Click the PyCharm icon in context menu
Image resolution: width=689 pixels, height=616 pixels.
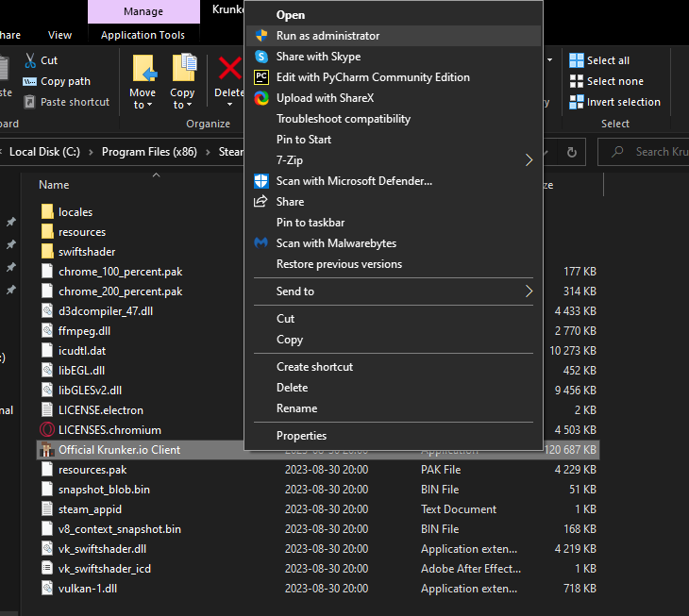(261, 77)
